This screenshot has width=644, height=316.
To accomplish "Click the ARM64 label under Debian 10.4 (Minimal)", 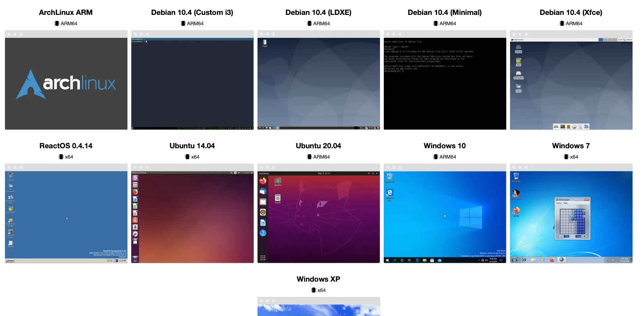I will (x=448, y=23).
